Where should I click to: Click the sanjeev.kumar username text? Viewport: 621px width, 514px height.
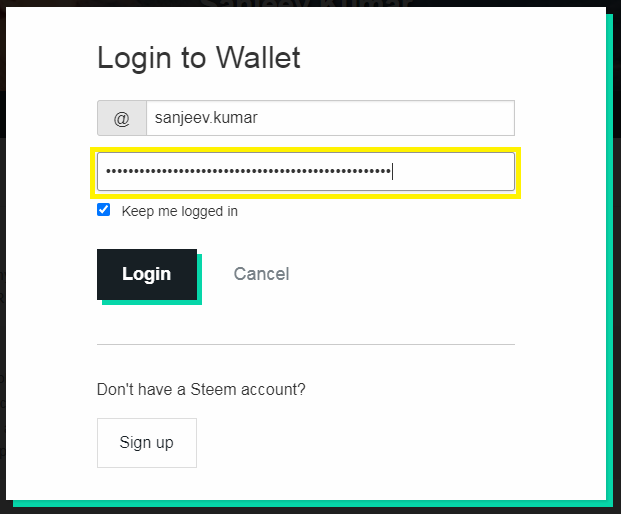(206, 118)
